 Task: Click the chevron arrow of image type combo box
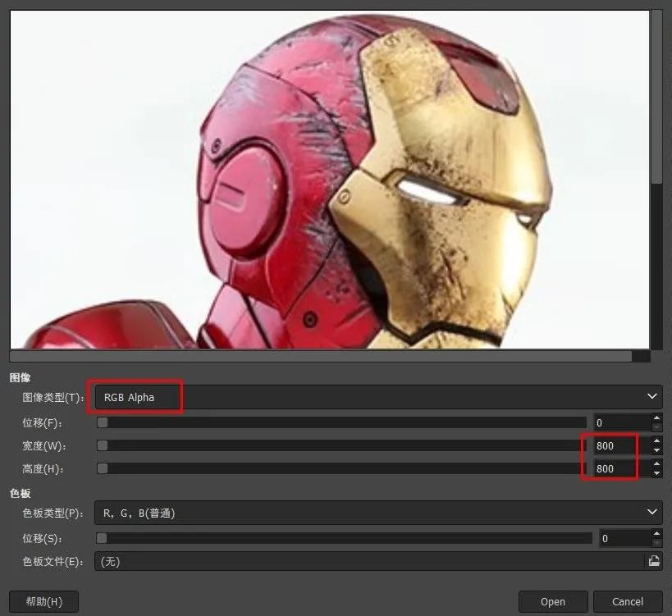(652, 397)
